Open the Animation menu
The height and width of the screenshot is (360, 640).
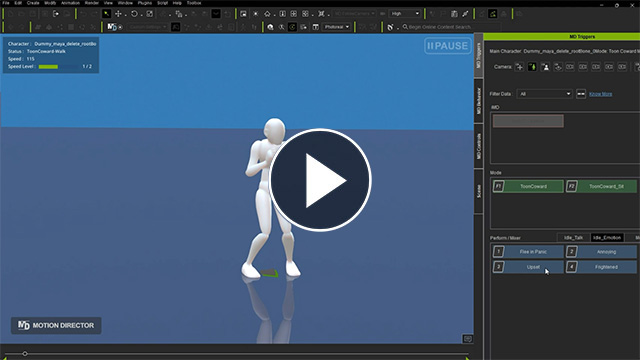click(70, 3)
